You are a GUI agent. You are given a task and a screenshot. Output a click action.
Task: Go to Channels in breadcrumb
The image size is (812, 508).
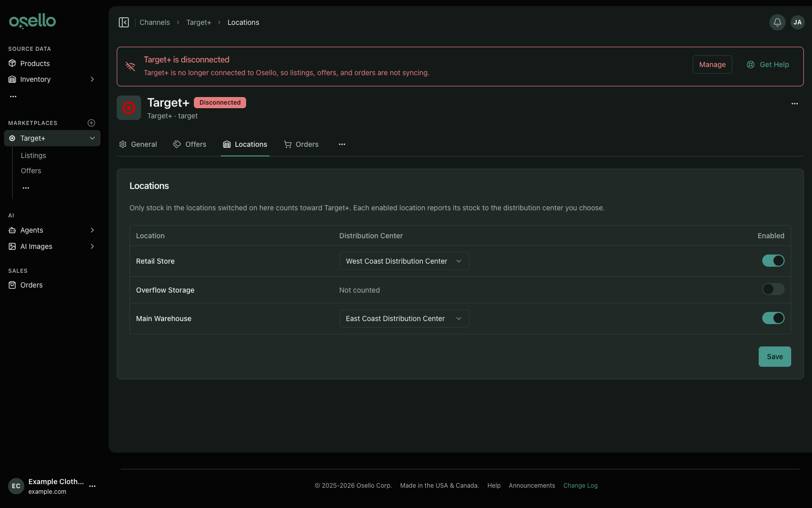[155, 22]
